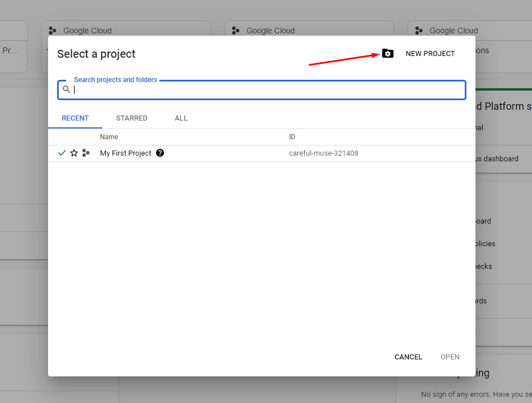Click the Google Cloud logo on the middle background card

pyautogui.click(x=236, y=31)
